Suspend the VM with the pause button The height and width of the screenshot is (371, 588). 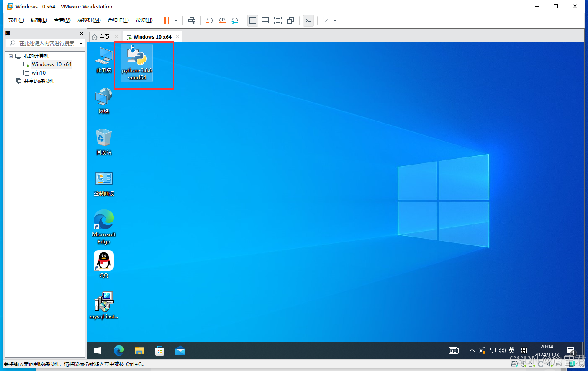click(167, 21)
